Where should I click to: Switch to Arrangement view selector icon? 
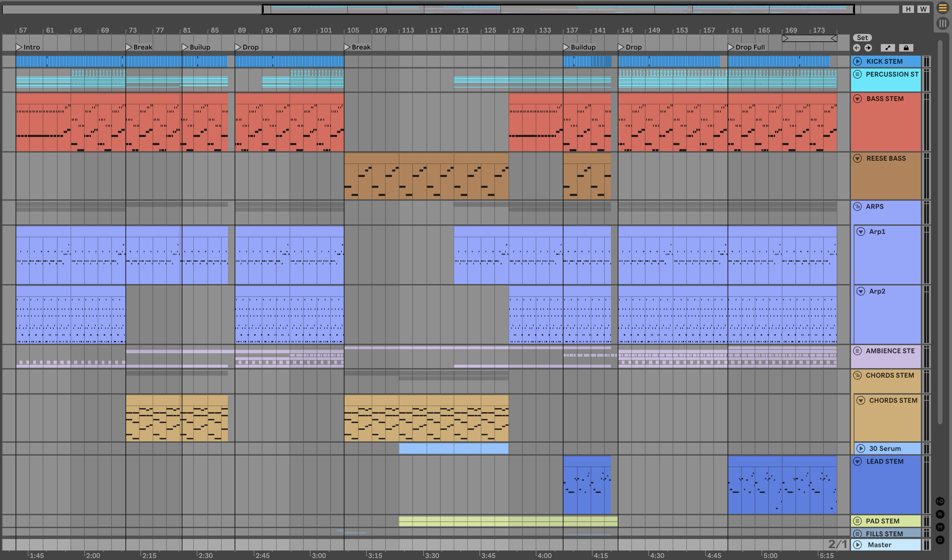tap(943, 8)
